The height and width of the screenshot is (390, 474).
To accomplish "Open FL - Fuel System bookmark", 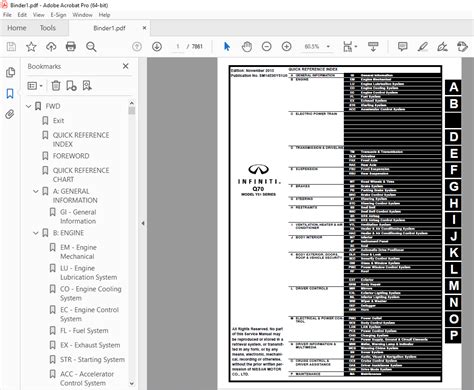I will 84,331.
